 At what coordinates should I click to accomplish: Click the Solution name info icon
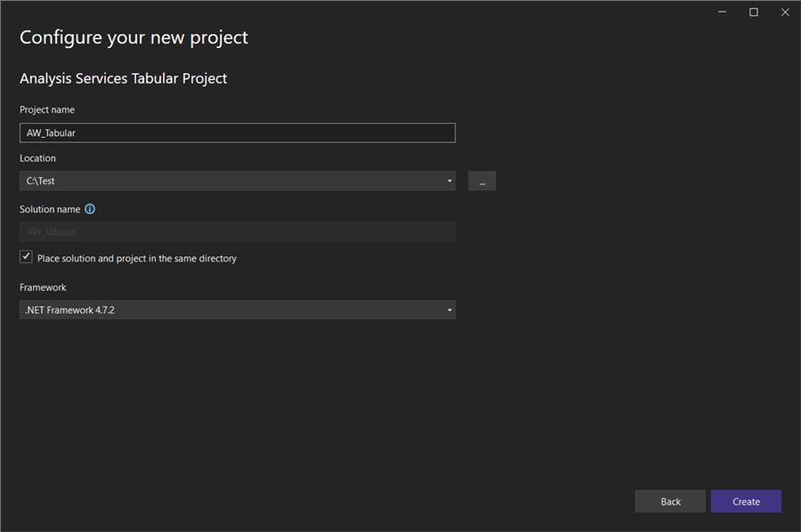90,209
